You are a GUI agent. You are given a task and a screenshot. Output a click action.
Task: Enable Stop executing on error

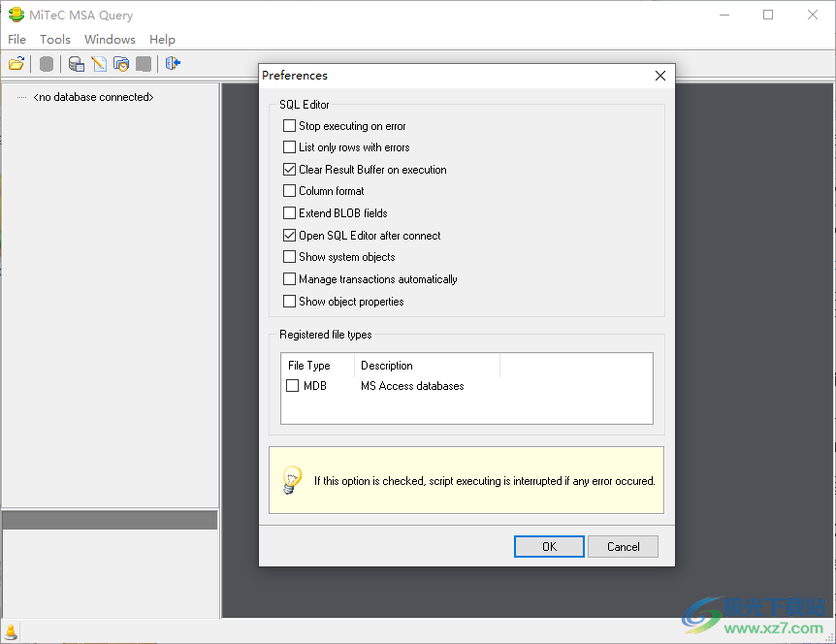290,126
